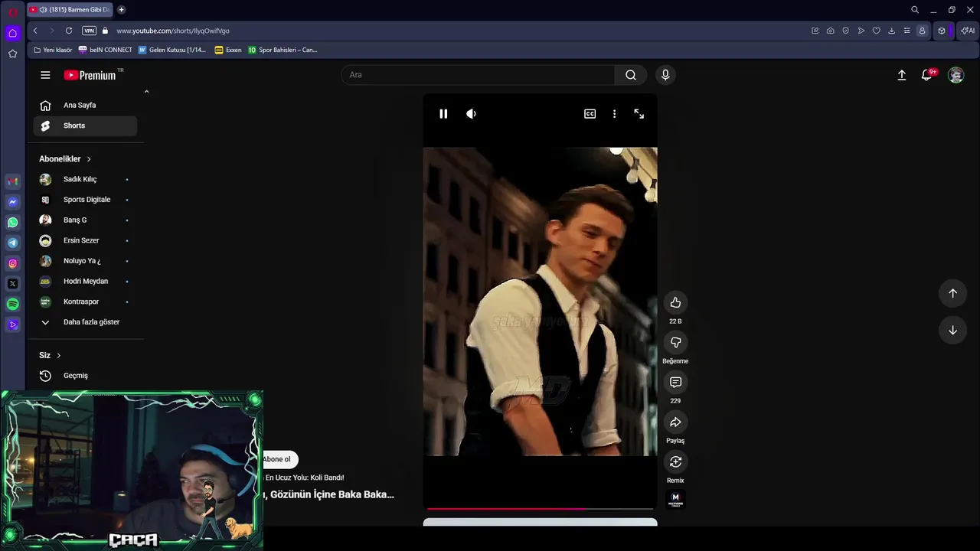Open Messenger in Opera sidebar
980x551 pixels.
pyautogui.click(x=12, y=202)
